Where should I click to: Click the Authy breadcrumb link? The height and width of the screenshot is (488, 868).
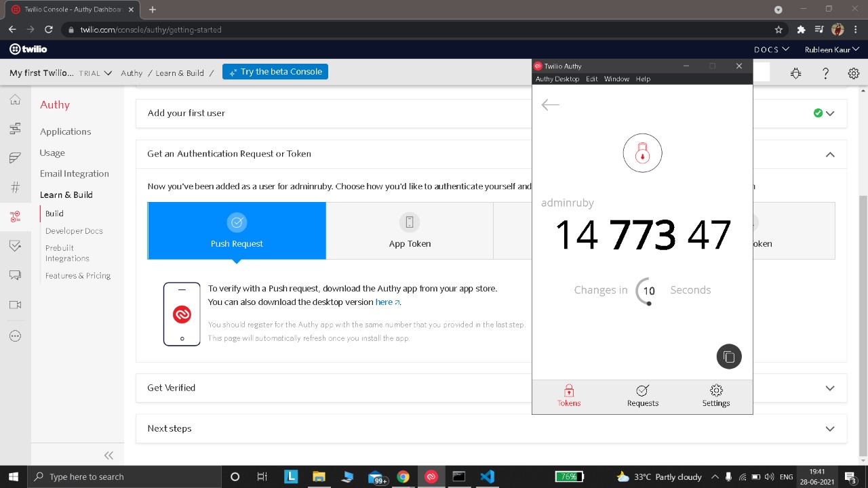tap(132, 73)
